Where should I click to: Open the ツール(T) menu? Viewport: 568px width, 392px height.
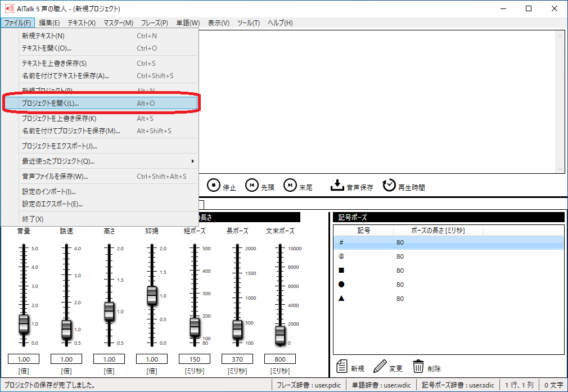[x=249, y=23]
